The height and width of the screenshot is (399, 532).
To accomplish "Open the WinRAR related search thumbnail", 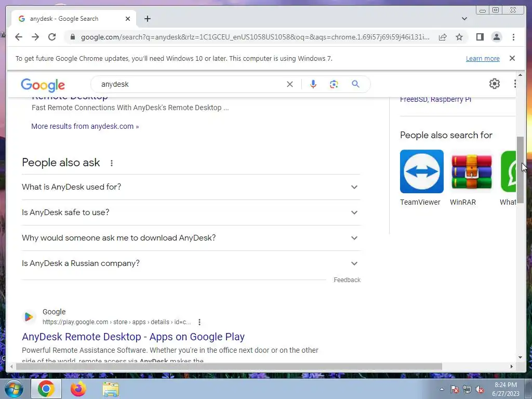I will (472, 171).
